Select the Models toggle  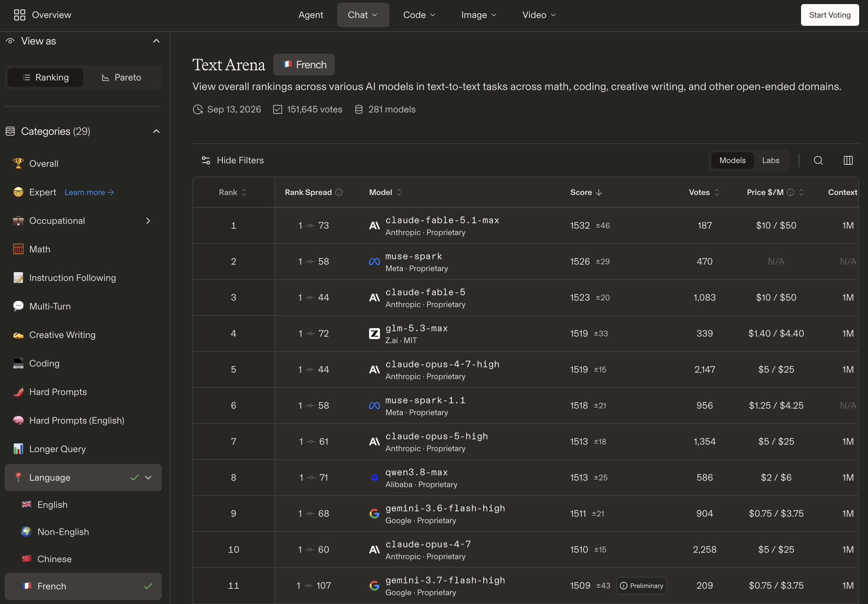(732, 160)
